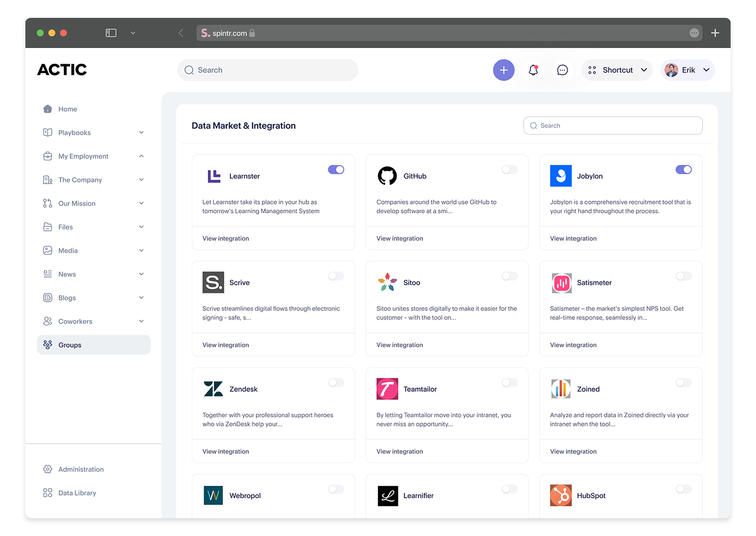This screenshot has height=536, width=756.
Task: Click the Zoined chart logo
Action: (x=561, y=389)
